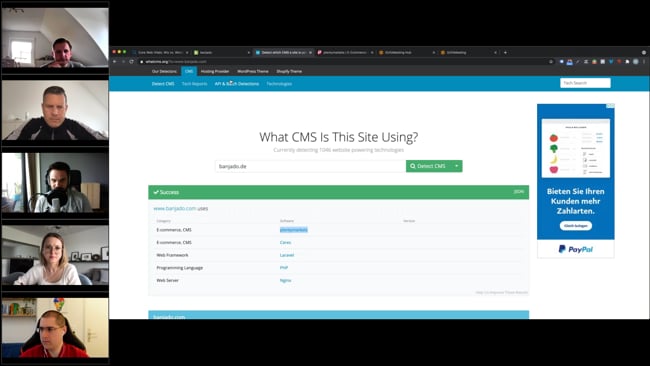Open the PHP language link
The width and height of the screenshot is (650, 366).
284,268
